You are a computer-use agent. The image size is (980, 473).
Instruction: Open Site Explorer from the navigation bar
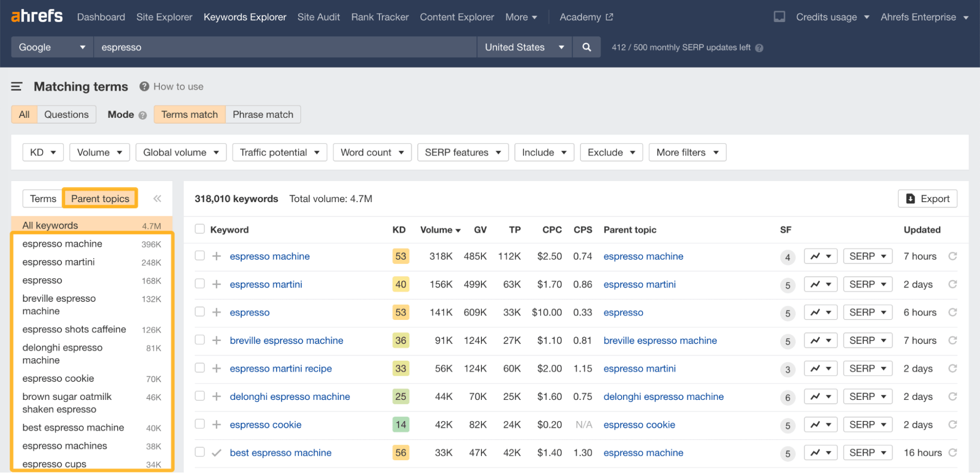(164, 17)
